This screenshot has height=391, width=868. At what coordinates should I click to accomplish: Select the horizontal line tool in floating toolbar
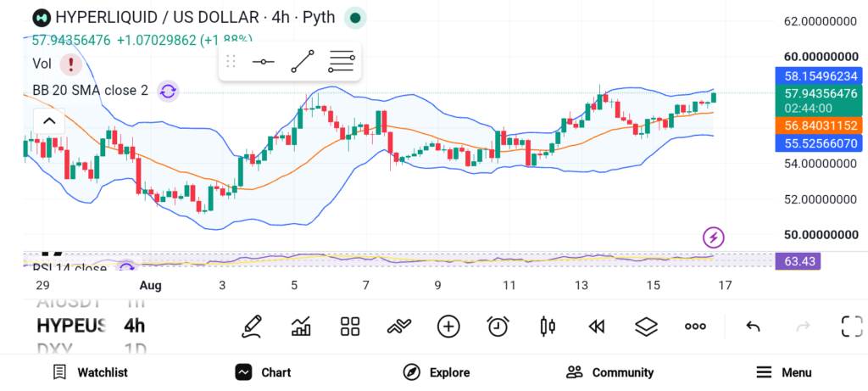pos(264,61)
